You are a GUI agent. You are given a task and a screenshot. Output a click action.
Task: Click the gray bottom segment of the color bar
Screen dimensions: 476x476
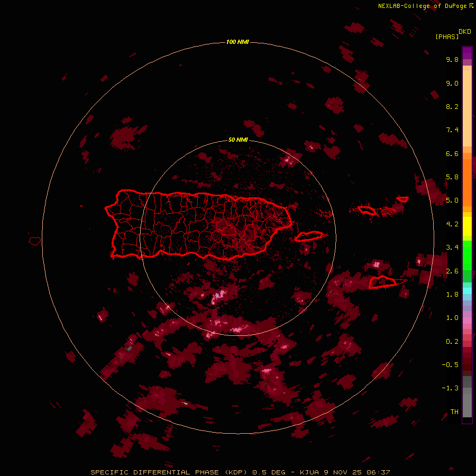pos(467,405)
